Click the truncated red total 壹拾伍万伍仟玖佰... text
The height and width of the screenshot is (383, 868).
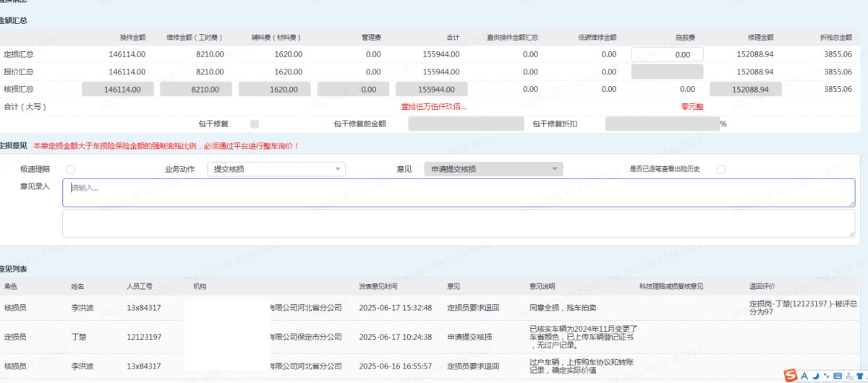tap(433, 106)
